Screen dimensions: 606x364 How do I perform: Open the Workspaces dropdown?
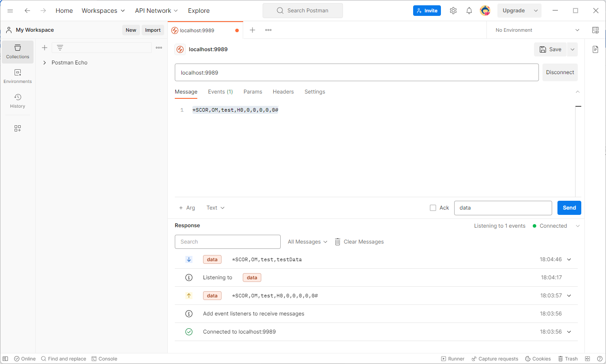103,11
